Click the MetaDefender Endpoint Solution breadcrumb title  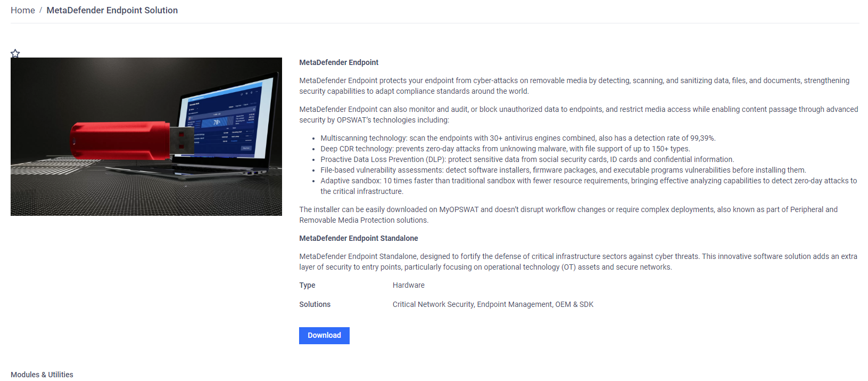click(112, 10)
